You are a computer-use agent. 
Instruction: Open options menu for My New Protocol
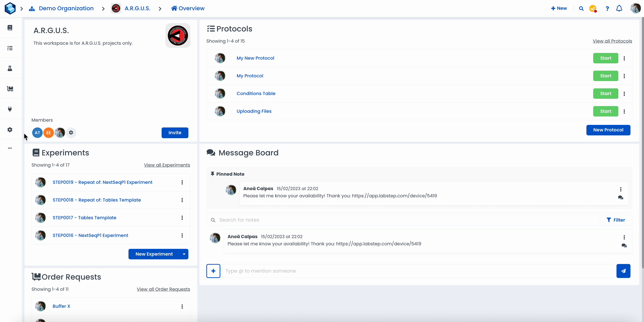click(x=624, y=58)
